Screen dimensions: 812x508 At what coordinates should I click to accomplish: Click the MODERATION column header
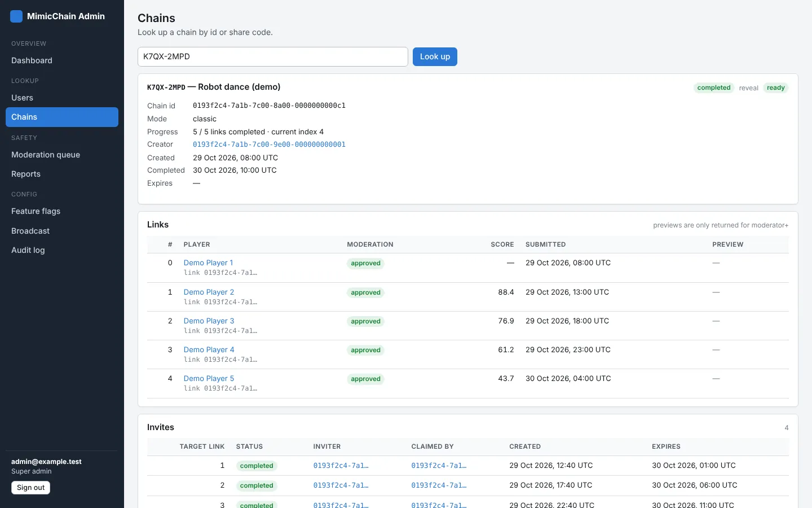point(370,244)
